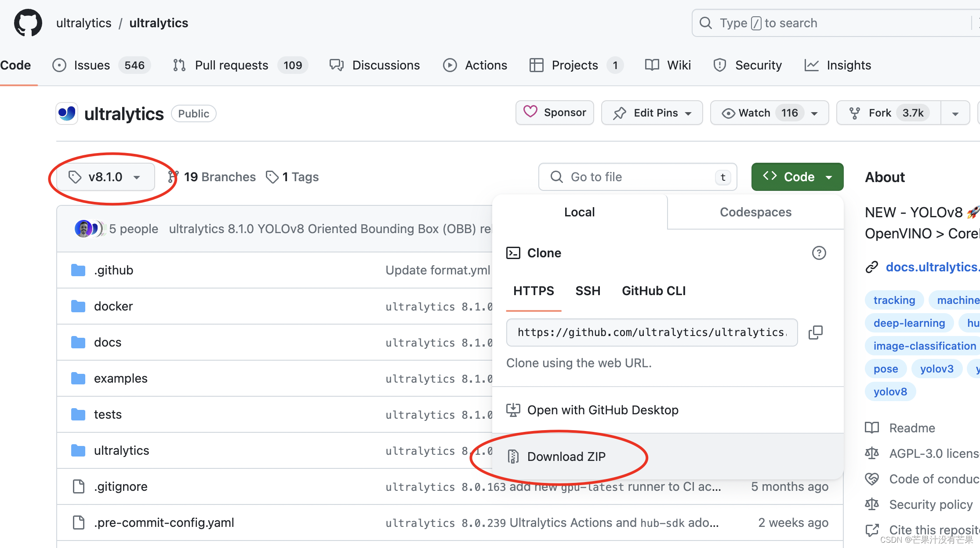Switch to the Code tab
The image size is (980, 548).
point(15,65)
